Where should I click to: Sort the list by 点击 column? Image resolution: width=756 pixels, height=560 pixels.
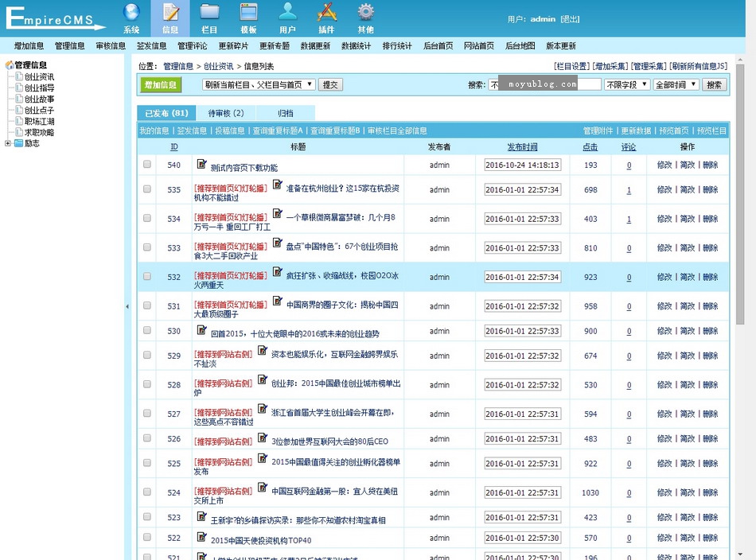tap(590, 147)
